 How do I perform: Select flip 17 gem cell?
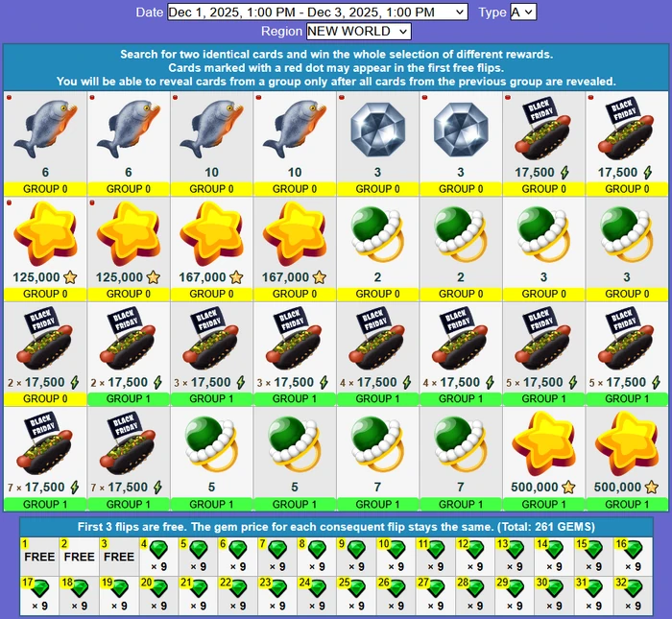(39, 595)
